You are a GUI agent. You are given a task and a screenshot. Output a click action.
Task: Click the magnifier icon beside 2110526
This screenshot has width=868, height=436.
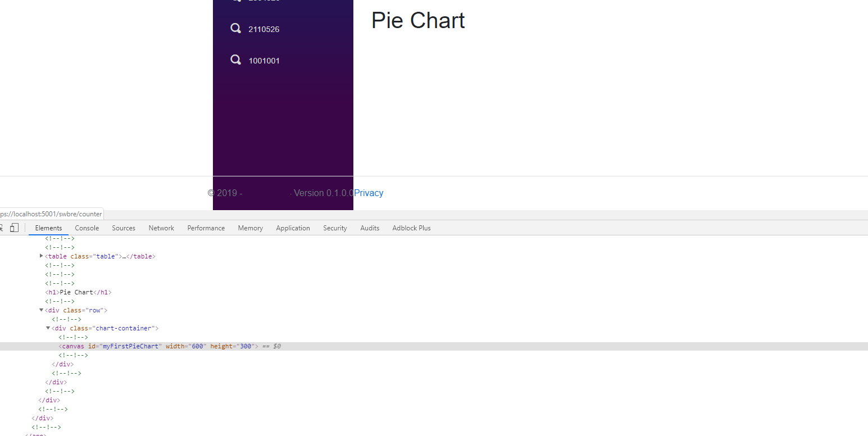pyautogui.click(x=236, y=29)
